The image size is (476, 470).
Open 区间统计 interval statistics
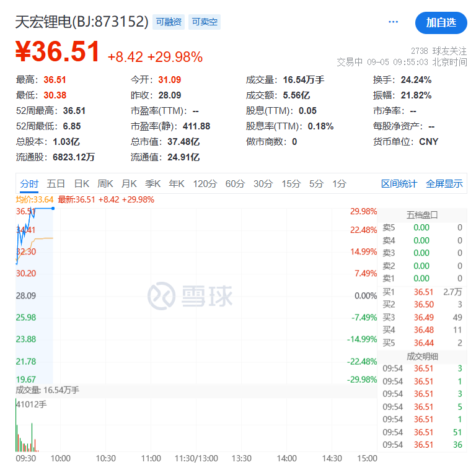[399, 184]
